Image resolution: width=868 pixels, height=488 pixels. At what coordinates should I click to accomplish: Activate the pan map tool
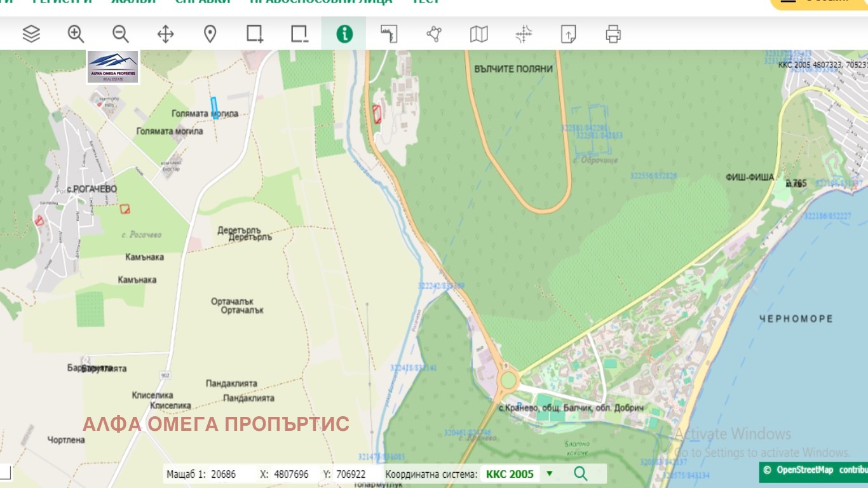coord(165,34)
